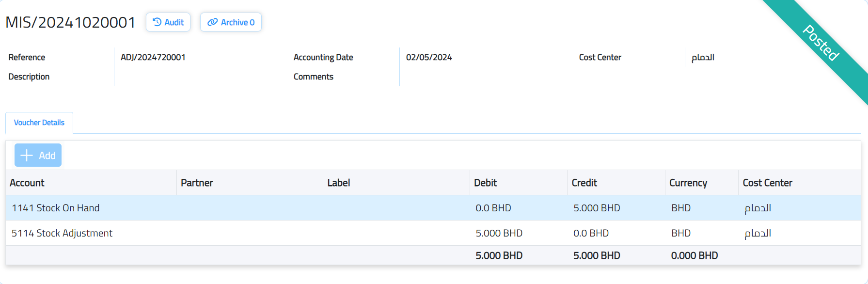Screen dimensions: 868x284
Task: Click the Partner column header
Action: click(x=197, y=183)
